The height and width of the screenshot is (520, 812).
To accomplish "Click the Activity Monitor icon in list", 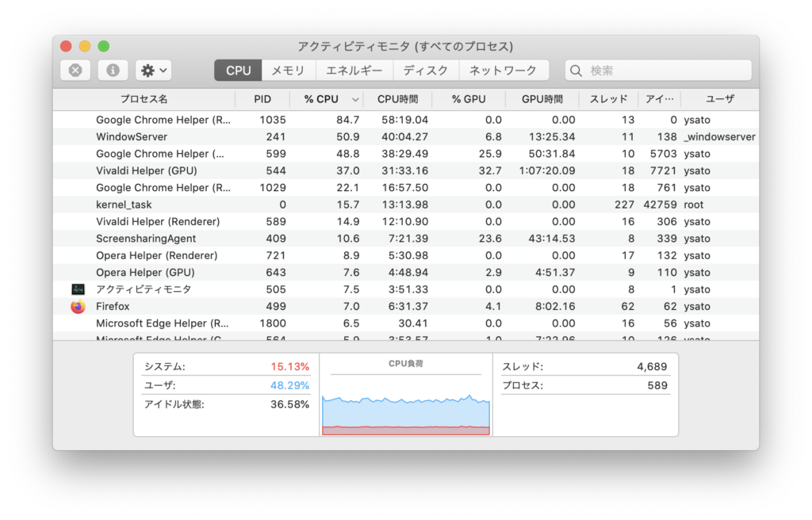I will point(78,289).
